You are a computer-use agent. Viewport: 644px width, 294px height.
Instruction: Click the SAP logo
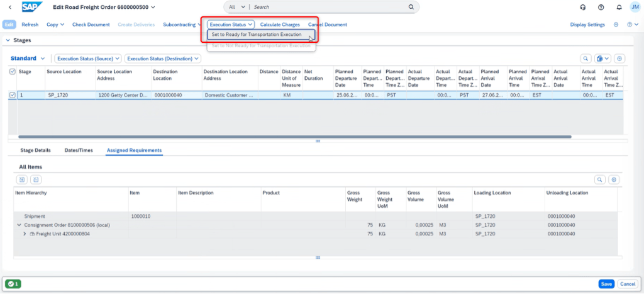(x=32, y=7)
